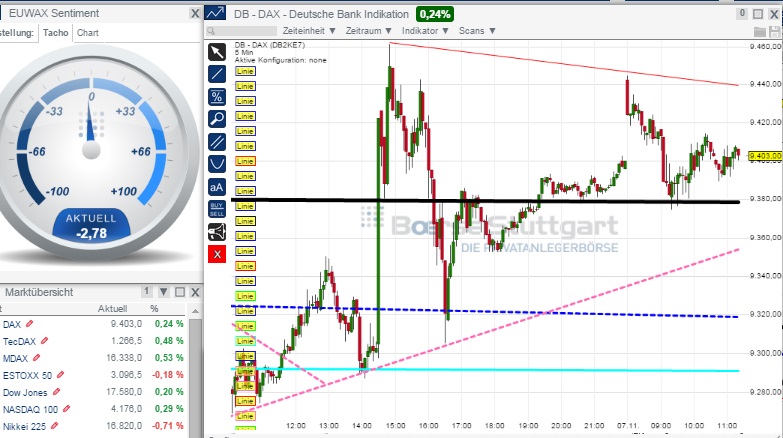The image size is (783, 438).
Task: Open the Zeitraum dropdown
Action: pyautogui.click(x=369, y=31)
